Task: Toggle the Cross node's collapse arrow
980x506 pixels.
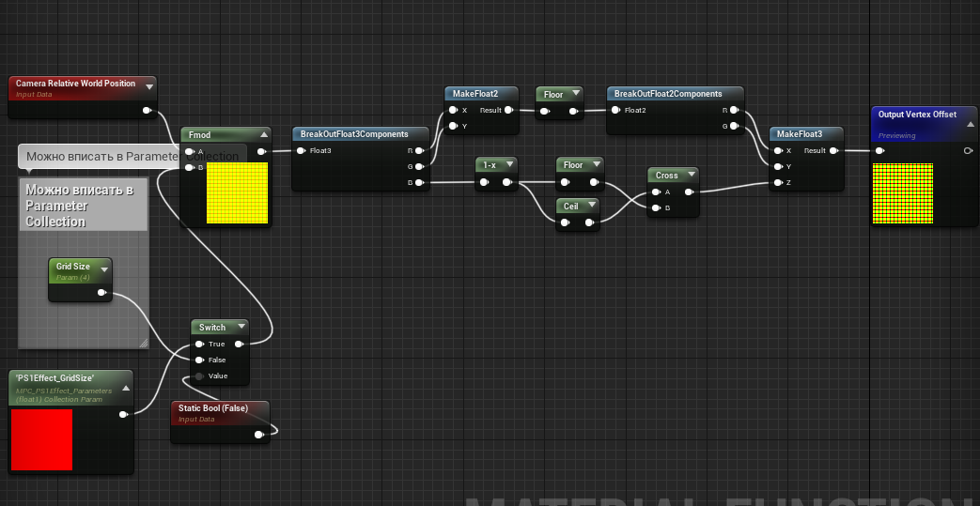Action: click(692, 175)
